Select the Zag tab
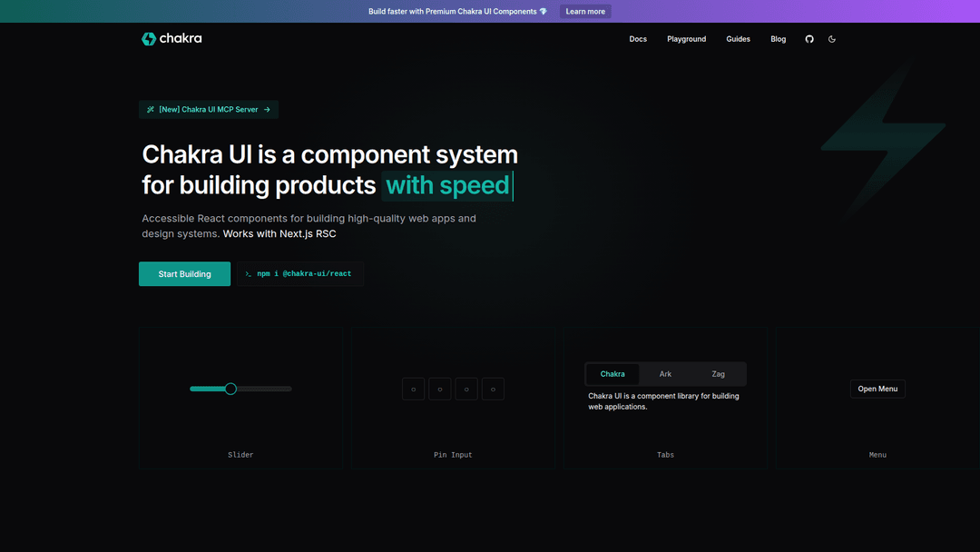This screenshot has width=980, height=552. click(x=718, y=374)
